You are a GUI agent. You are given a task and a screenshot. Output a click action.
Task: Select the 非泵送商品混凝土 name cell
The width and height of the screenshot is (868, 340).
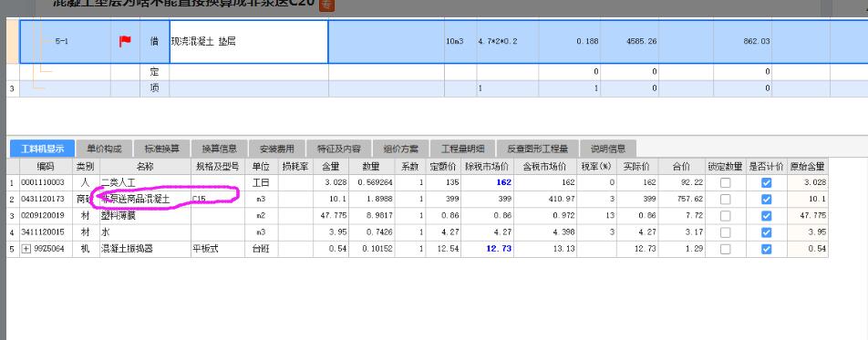pos(144,199)
